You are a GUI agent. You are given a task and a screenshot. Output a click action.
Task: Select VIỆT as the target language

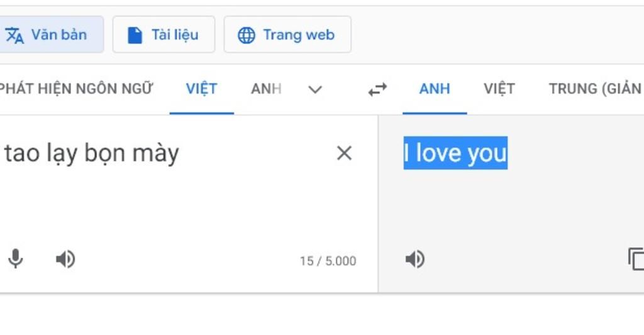[499, 89]
